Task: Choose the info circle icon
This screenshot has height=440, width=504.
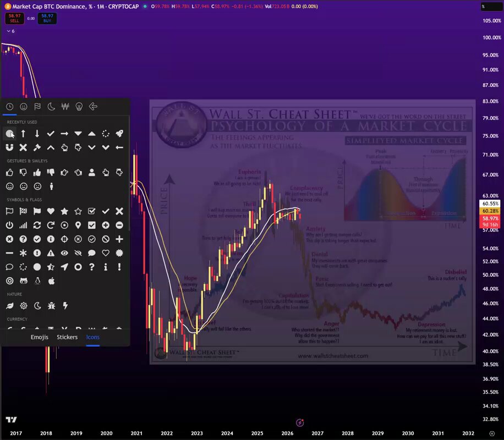Action: pyautogui.click(x=51, y=239)
